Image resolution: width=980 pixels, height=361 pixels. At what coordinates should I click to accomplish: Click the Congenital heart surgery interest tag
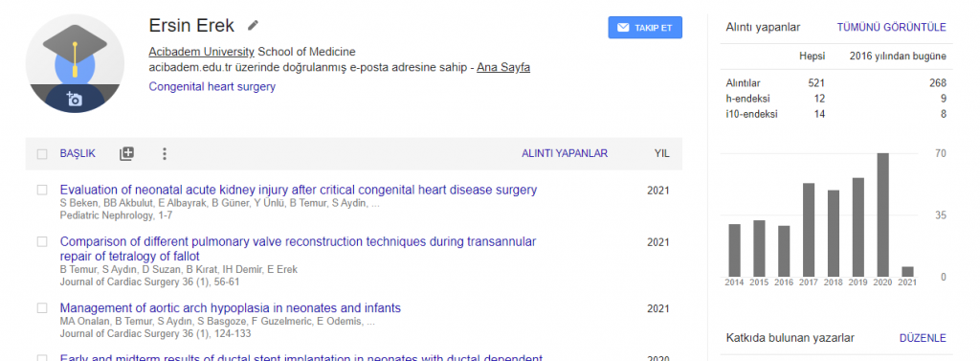click(212, 86)
